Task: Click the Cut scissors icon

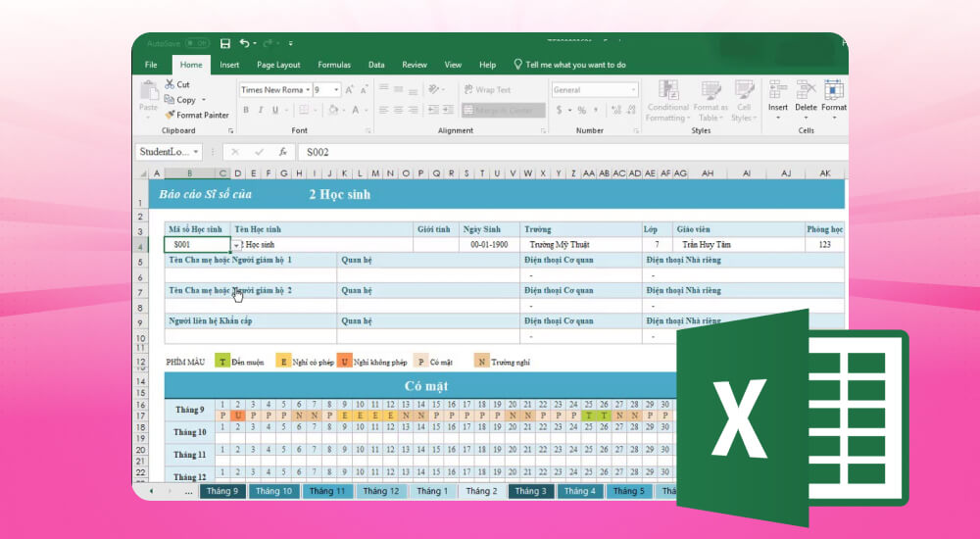Action: pos(170,83)
